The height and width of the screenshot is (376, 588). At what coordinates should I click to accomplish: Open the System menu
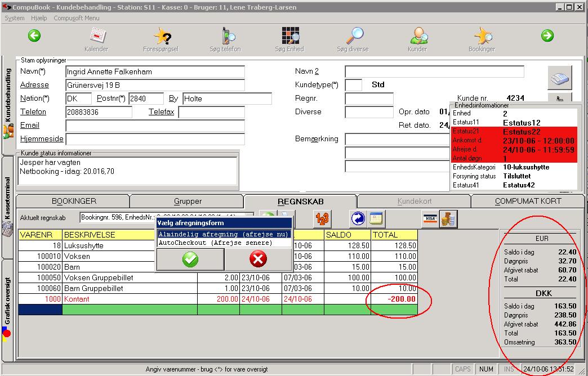coord(14,18)
